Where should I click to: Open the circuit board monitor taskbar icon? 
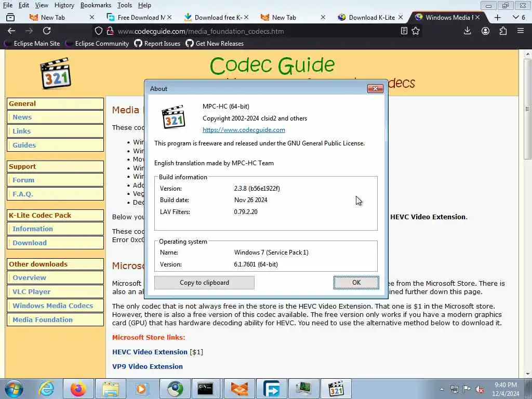[303, 389]
